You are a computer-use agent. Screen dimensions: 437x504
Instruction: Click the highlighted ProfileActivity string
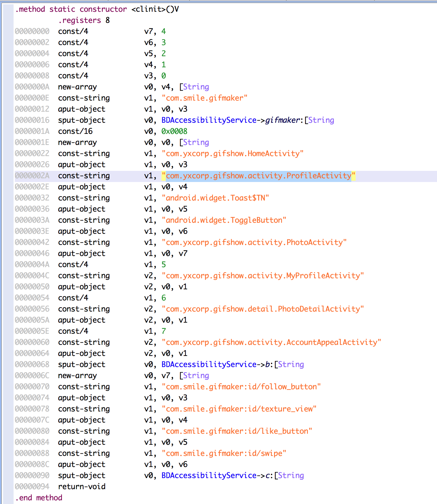(x=258, y=176)
